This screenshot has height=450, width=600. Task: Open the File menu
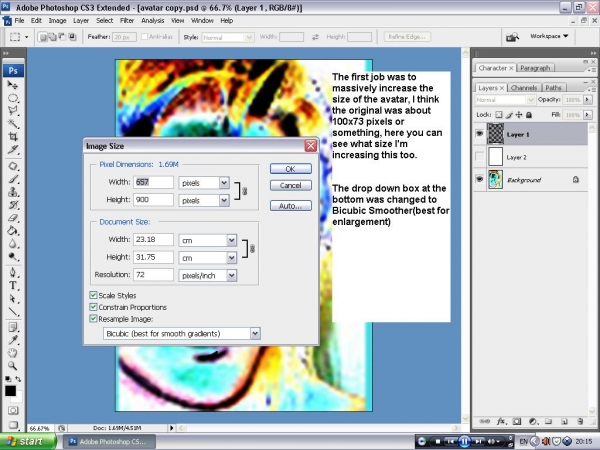[19, 20]
